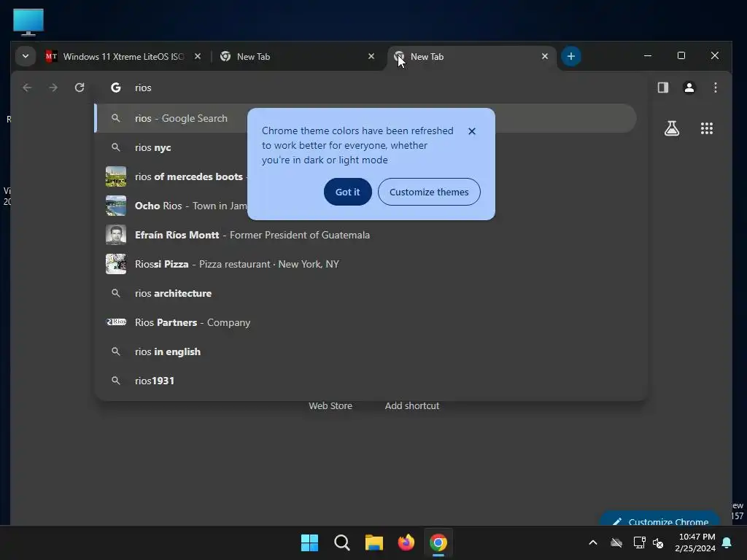Open the clock showing 10:47 PM
The image size is (747, 560).
point(695,542)
